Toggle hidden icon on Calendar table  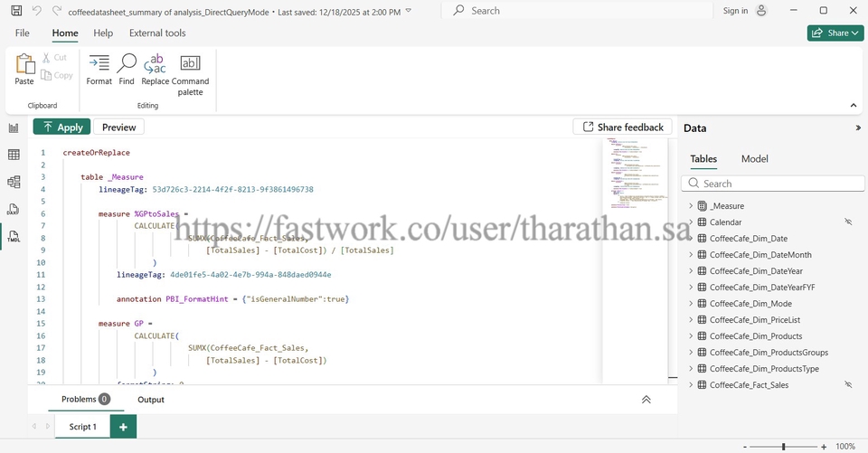click(848, 222)
